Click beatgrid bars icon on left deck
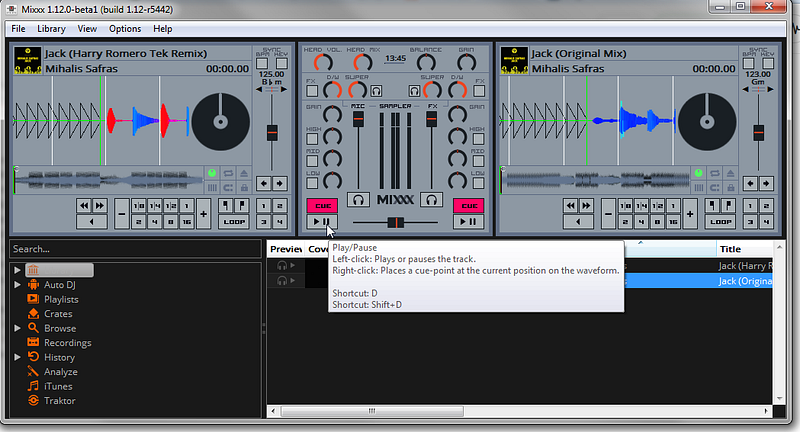Screen dimensions: 800x432 212,188
